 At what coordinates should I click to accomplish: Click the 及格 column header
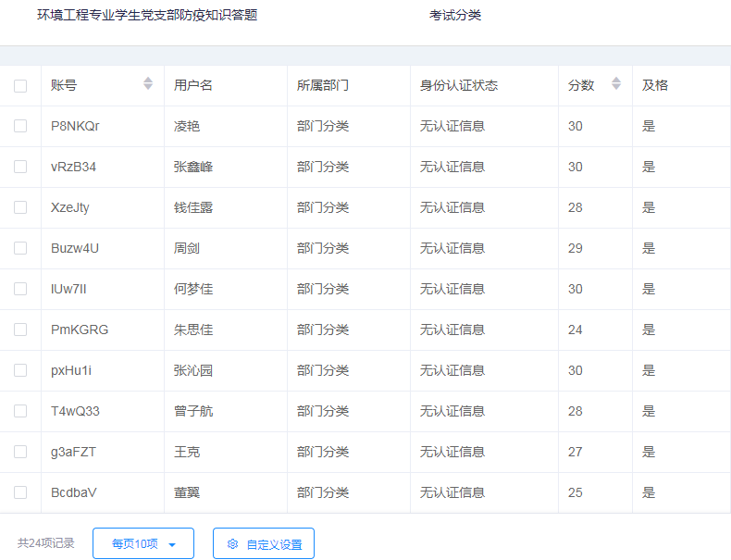coord(655,85)
